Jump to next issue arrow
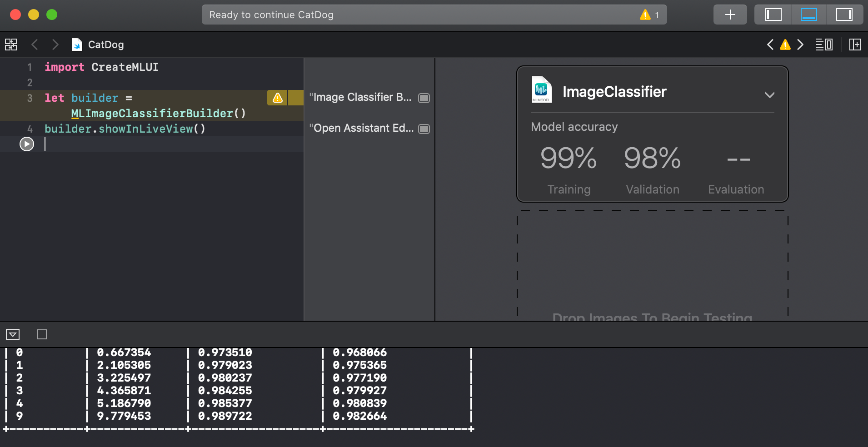Screen dimensions: 868x447 pos(800,45)
